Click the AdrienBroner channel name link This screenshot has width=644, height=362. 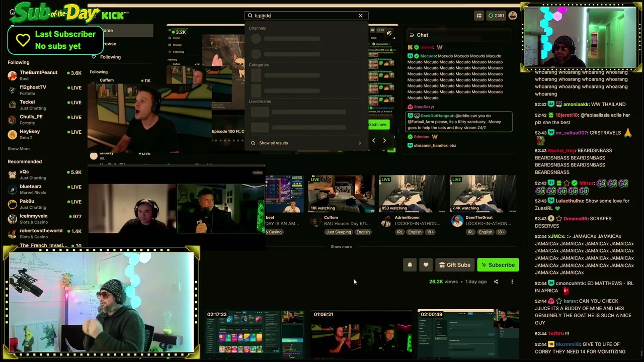(x=407, y=218)
